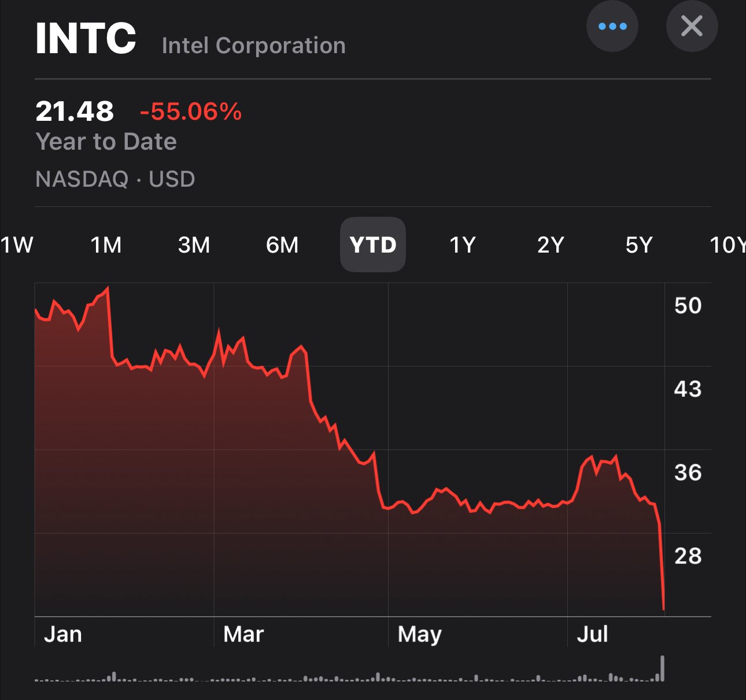The height and width of the screenshot is (700, 746).
Task: Tap the 21.48 price value
Action: coord(75,111)
